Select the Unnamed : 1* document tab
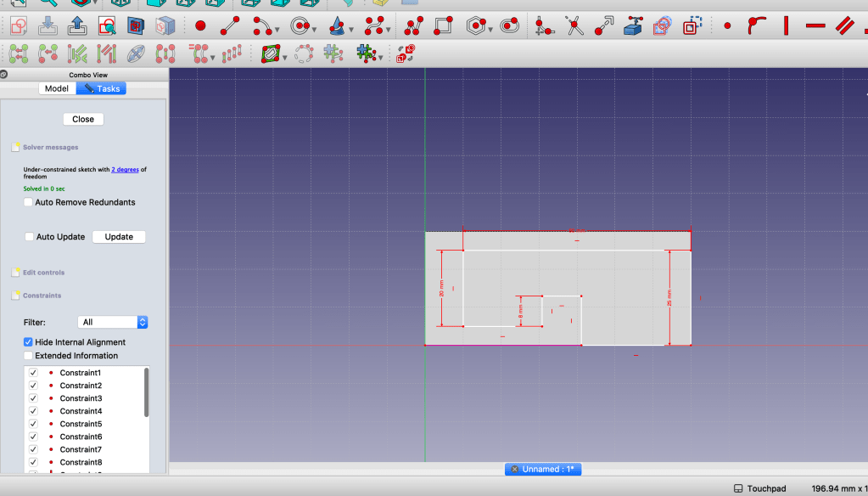This screenshot has height=496, width=868. point(543,469)
